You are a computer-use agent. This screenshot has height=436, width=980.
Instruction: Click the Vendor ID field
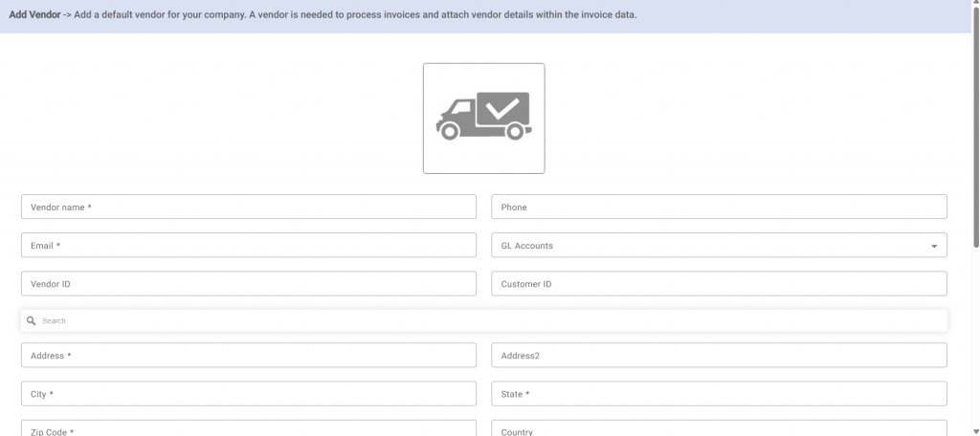tap(249, 284)
